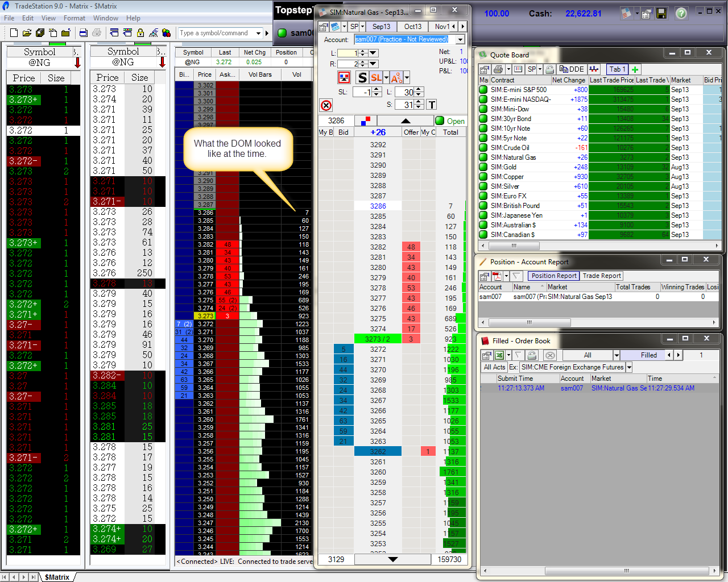Select Tab 1 in the Quote Board
The height and width of the screenshot is (582, 728).
point(617,69)
